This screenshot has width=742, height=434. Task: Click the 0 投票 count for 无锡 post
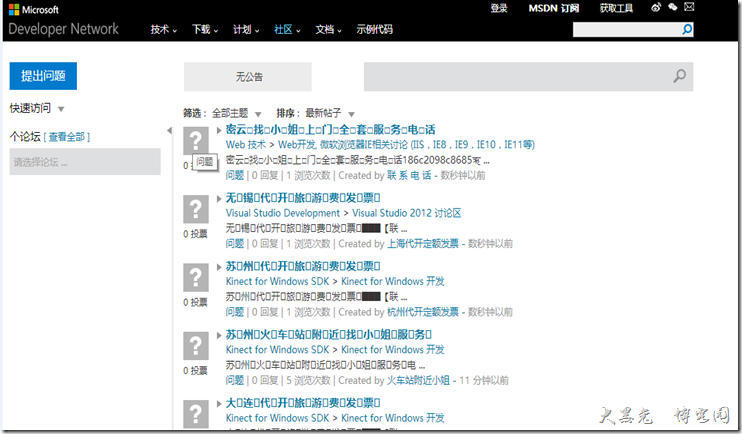click(195, 234)
